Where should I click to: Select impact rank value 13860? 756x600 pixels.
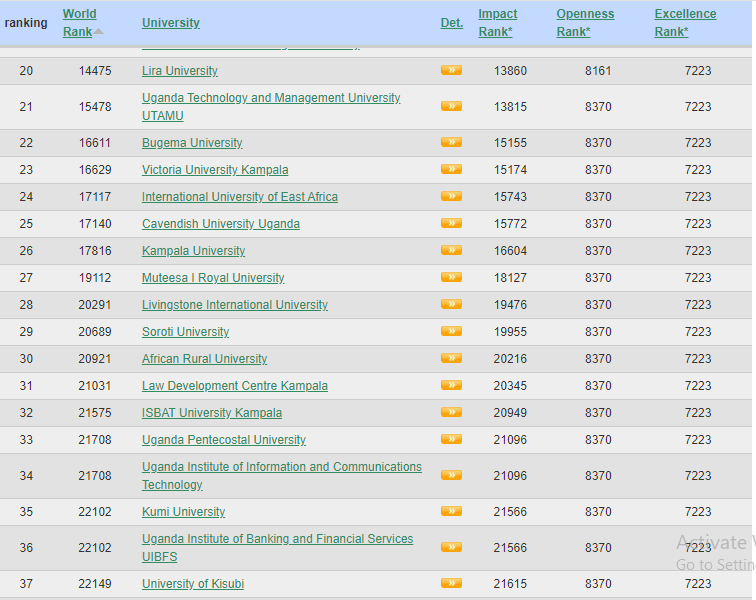pyautogui.click(x=510, y=71)
